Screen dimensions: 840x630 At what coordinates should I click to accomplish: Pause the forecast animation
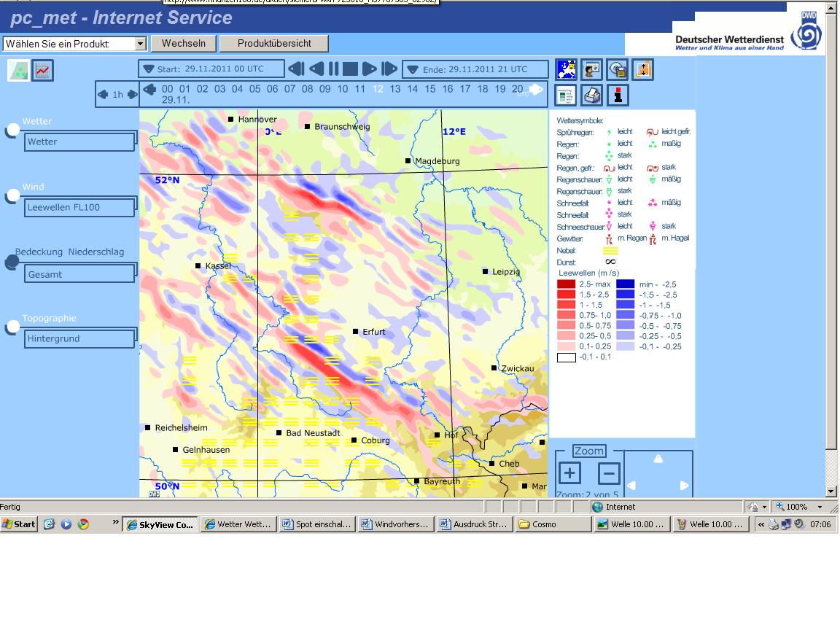333,69
